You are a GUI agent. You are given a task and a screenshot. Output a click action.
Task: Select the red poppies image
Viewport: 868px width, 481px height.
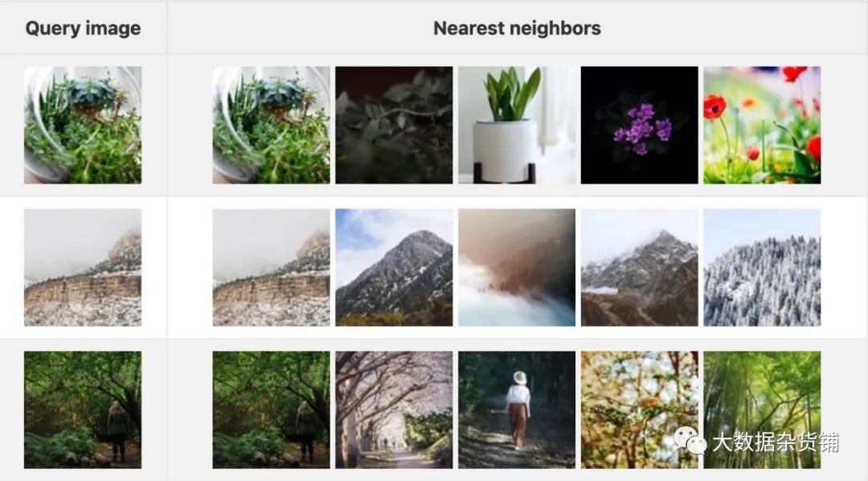(x=762, y=125)
